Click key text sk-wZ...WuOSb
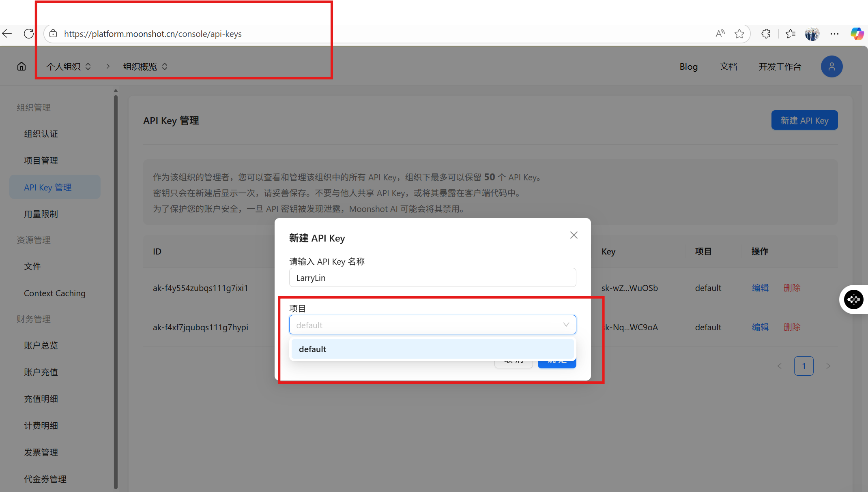Image resolution: width=868 pixels, height=492 pixels. [630, 288]
